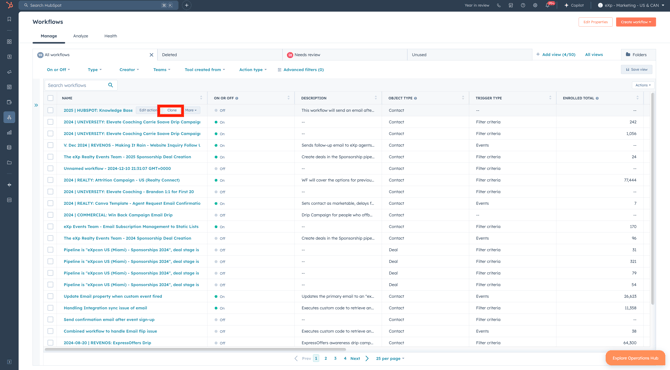
Task: Click the info icon next to ENROLLED TOTAL
Action: pos(597,98)
